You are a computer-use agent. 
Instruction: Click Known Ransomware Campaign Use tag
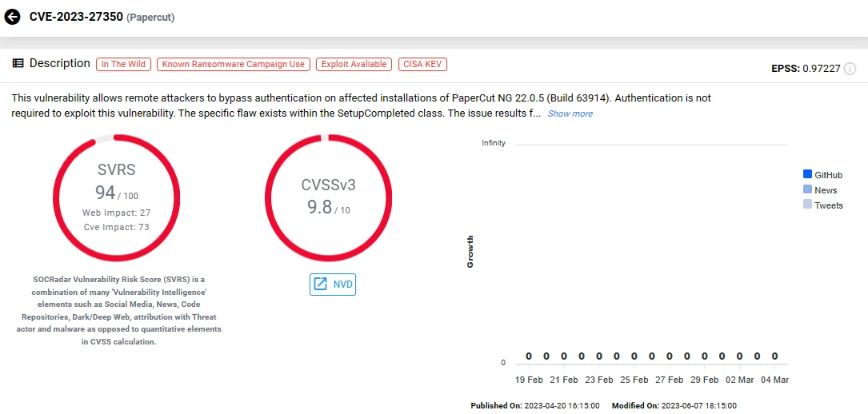tap(234, 64)
